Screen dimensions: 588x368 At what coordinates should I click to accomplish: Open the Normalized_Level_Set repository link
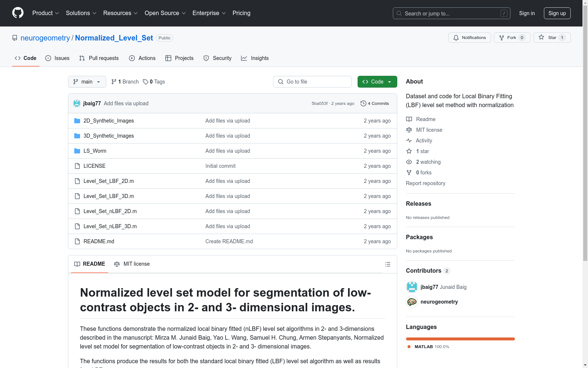[114, 38]
